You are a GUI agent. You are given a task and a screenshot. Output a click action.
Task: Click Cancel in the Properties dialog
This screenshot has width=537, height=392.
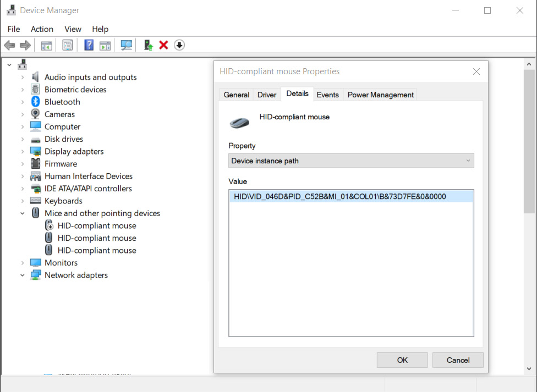[458, 360]
